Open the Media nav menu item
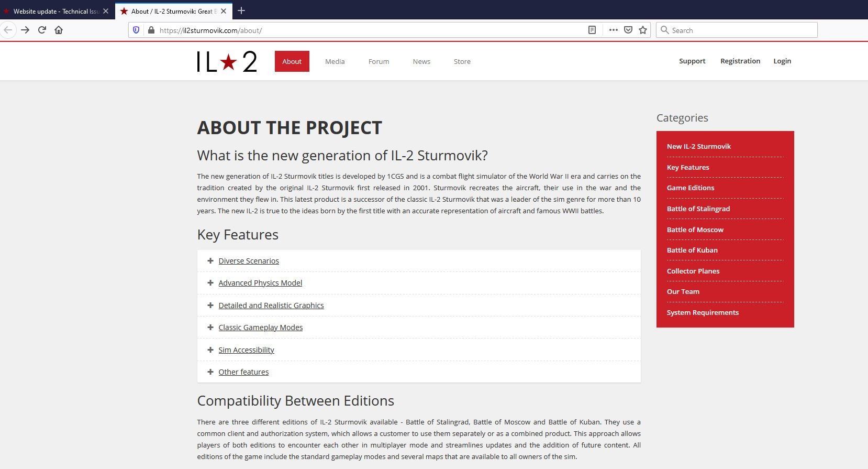 (x=335, y=61)
